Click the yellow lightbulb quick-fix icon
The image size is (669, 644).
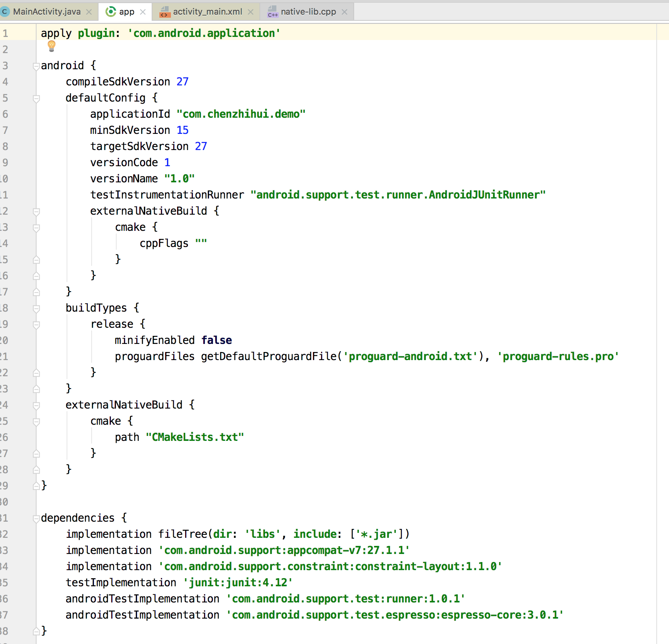click(x=52, y=46)
